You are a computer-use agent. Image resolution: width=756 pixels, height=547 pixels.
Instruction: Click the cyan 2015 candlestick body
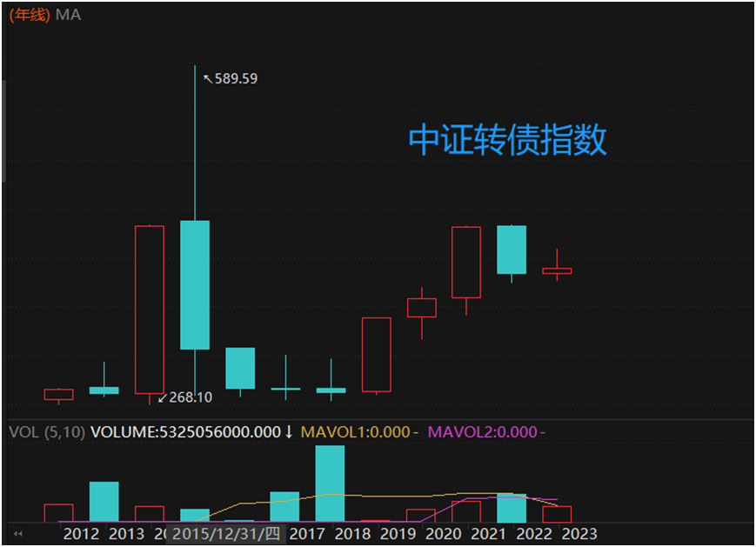[195, 285]
